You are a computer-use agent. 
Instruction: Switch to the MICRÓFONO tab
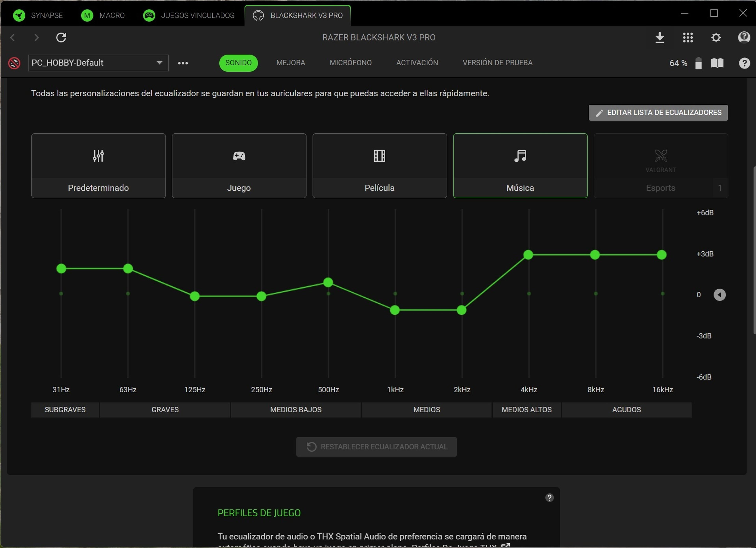(x=350, y=63)
